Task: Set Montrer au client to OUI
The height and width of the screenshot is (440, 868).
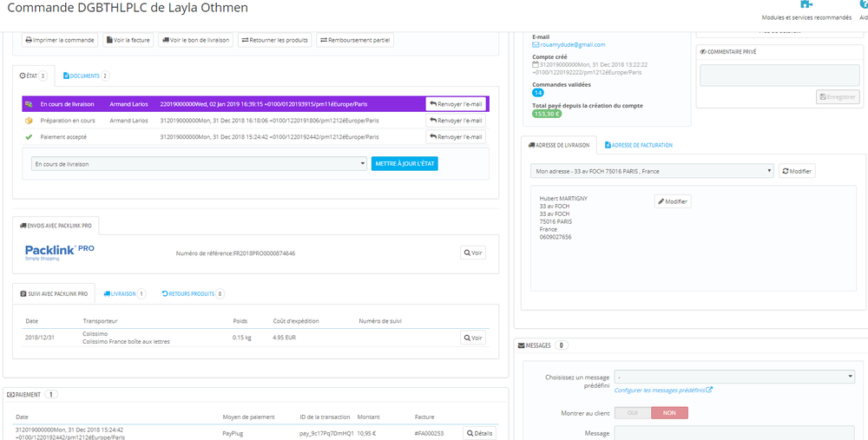Action: pyautogui.click(x=633, y=413)
